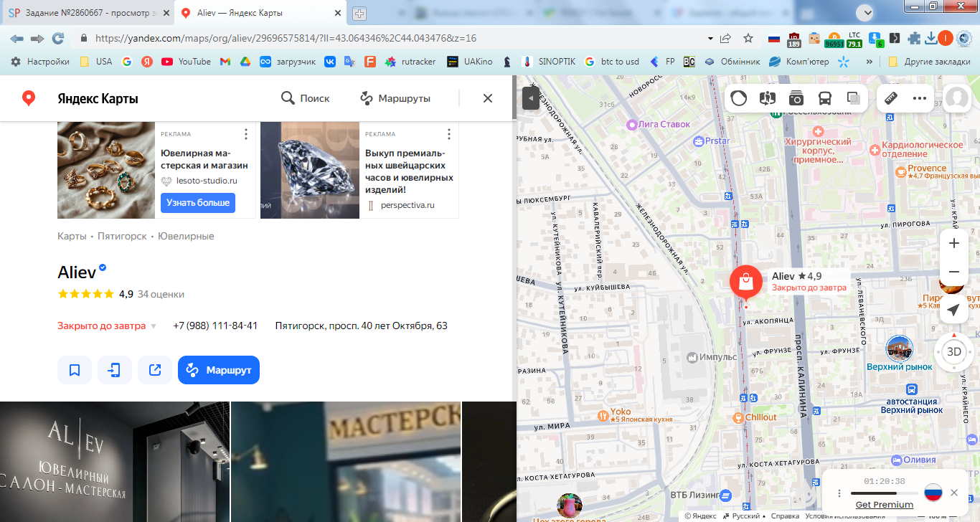This screenshot has height=522, width=980.
Task: Share the Aliev organization
Action: [155, 370]
